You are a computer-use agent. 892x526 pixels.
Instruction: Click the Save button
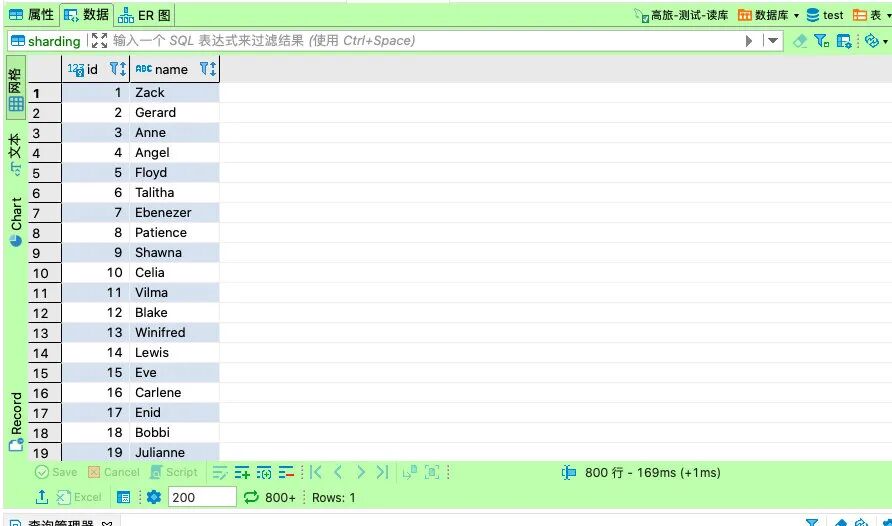point(56,472)
